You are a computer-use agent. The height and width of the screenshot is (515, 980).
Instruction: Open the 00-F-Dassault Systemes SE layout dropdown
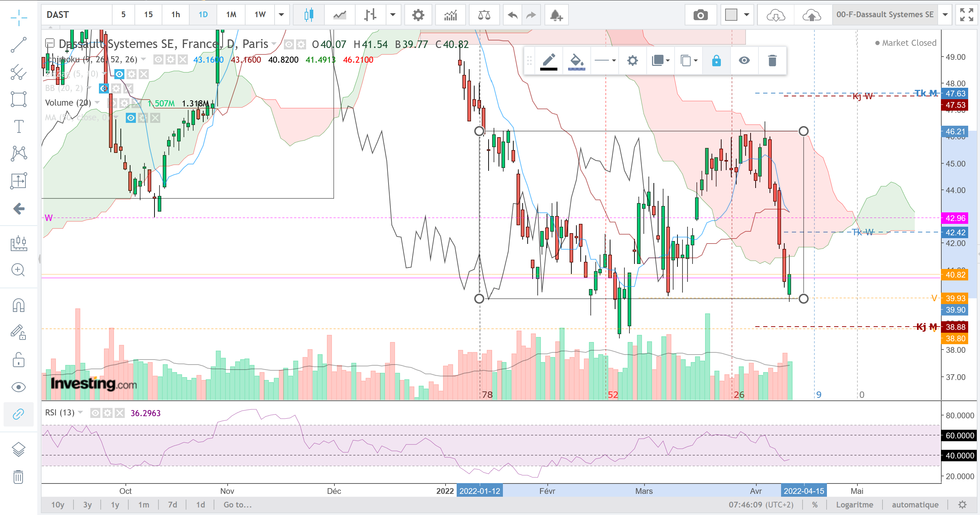945,15
